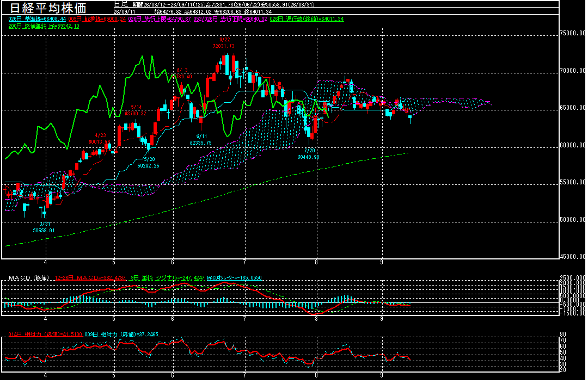Select the 026日 基準線 legend label
588x384 pixels.
[37, 18]
